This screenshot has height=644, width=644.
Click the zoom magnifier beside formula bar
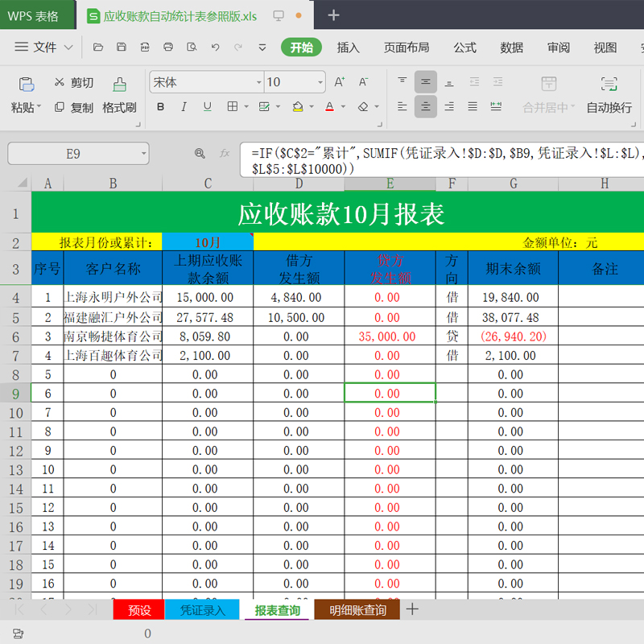click(200, 154)
